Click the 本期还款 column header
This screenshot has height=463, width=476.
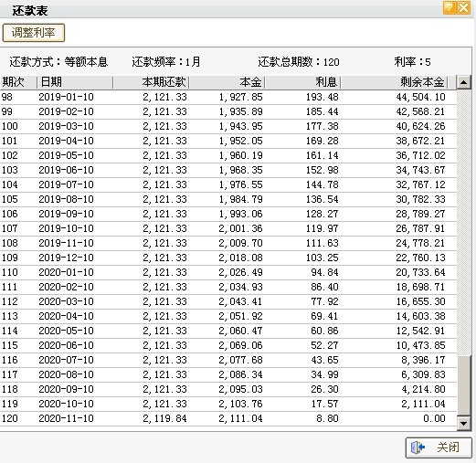tap(151, 82)
